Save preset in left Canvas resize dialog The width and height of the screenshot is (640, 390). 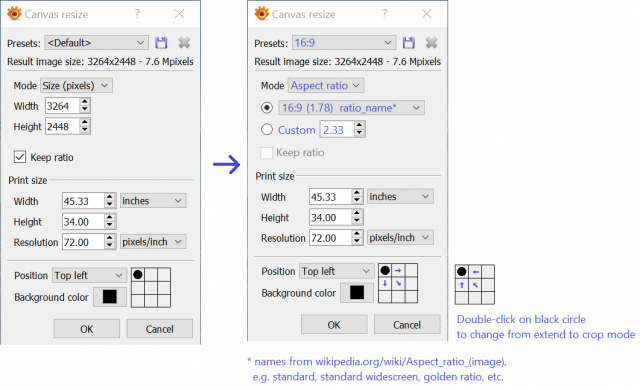(161, 43)
